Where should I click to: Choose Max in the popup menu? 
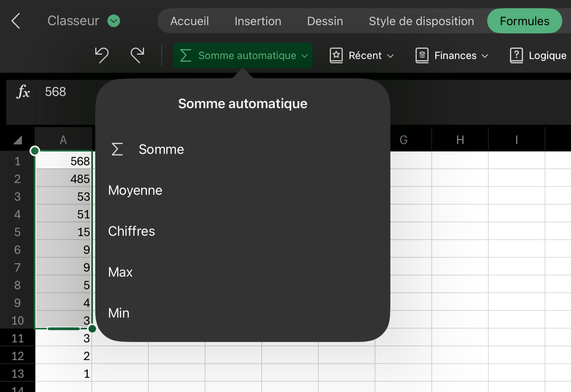point(242,272)
